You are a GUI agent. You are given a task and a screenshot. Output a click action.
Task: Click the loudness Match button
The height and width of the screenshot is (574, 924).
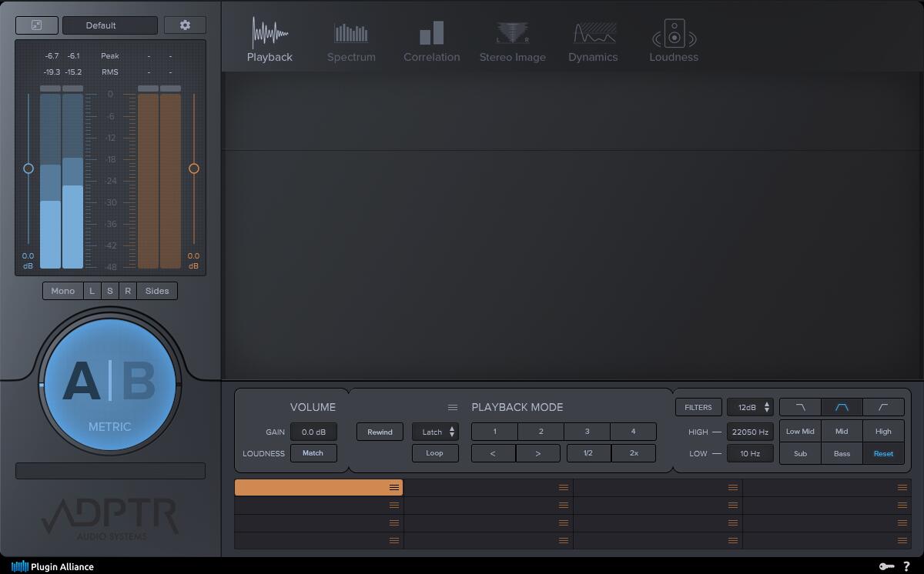313,453
